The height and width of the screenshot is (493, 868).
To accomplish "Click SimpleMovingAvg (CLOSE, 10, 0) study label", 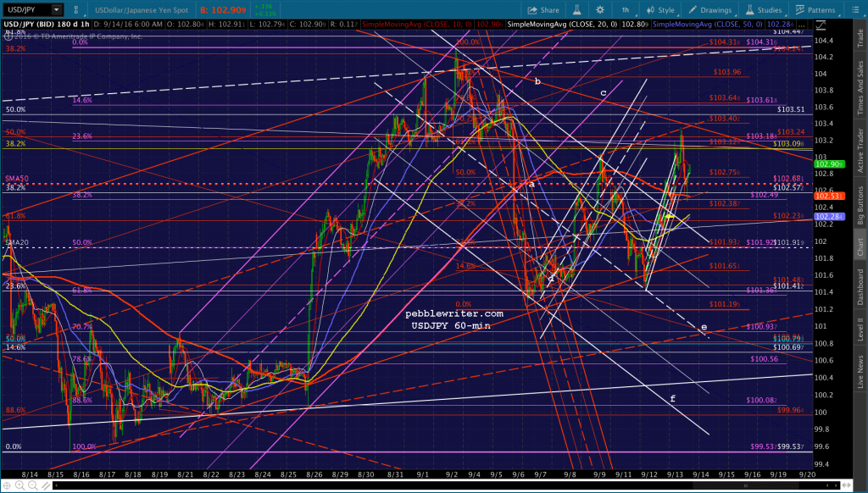I will (417, 25).
